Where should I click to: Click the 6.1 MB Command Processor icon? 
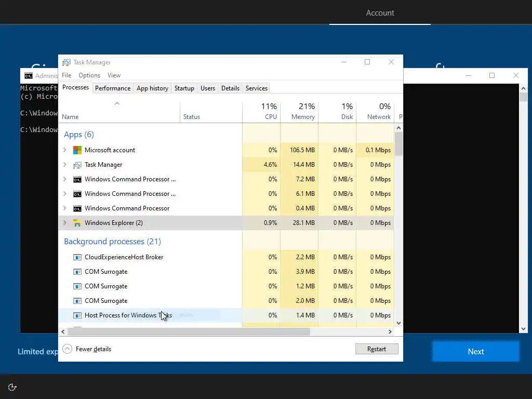point(77,194)
